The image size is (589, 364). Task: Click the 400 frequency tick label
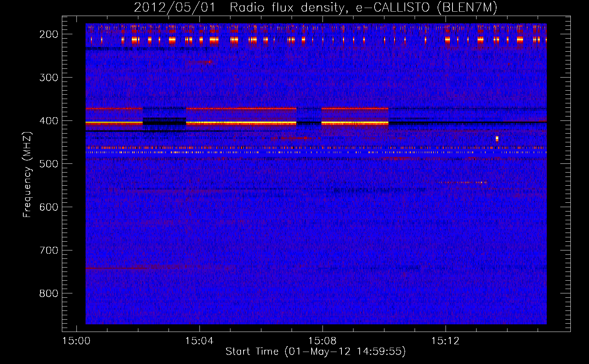[x=49, y=121]
